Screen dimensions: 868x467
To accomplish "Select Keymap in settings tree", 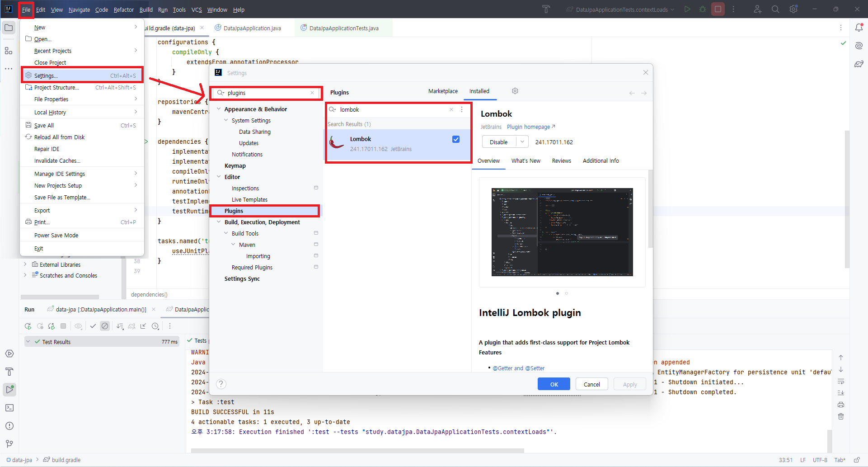I will pos(235,165).
